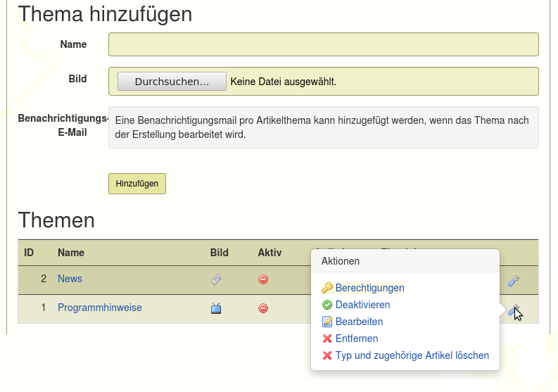Click the Keine Datei ausgewählt text
The width and height of the screenshot is (558, 392).
[284, 82]
